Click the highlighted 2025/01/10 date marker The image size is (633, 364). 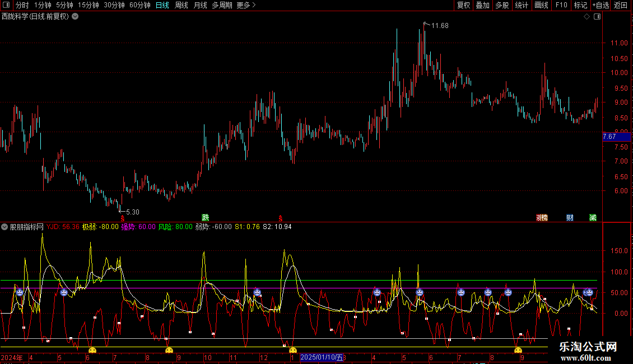(322, 357)
